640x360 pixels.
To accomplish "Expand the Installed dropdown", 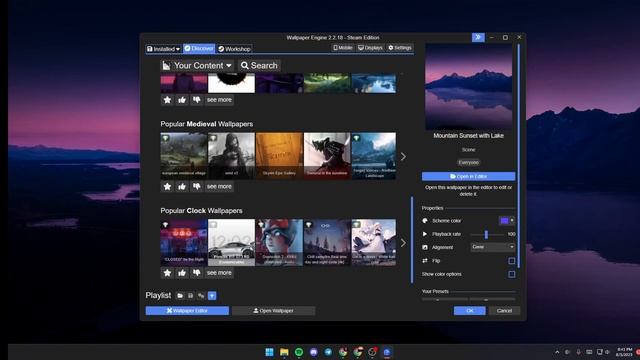I will click(x=163, y=49).
